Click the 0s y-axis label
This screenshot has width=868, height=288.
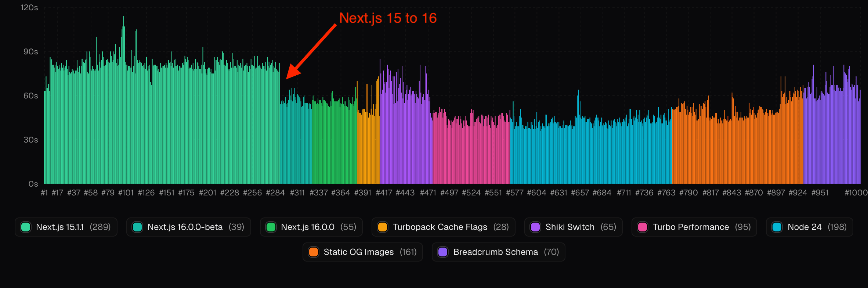pyautogui.click(x=33, y=184)
